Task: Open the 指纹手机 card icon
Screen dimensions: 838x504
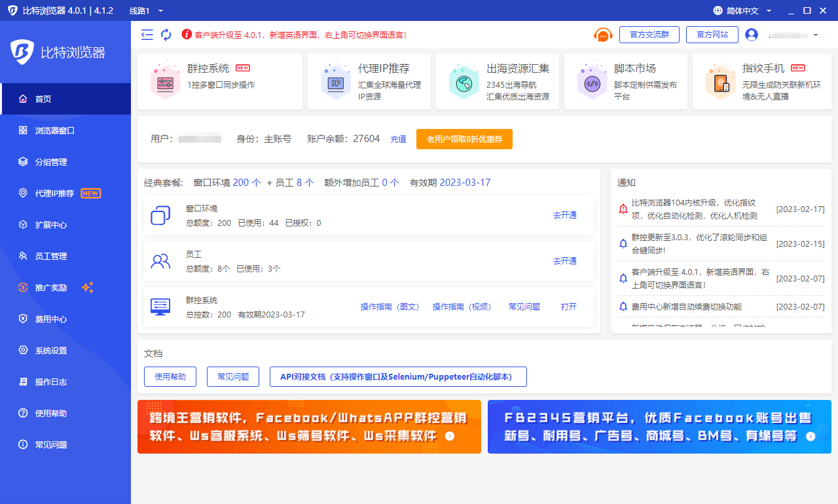Action: tap(720, 82)
